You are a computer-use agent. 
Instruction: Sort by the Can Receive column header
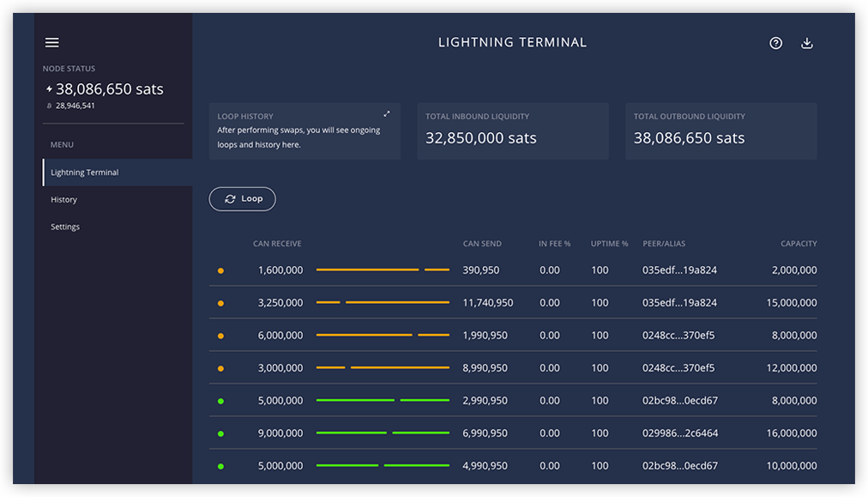pyautogui.click(x=277, y=243)
